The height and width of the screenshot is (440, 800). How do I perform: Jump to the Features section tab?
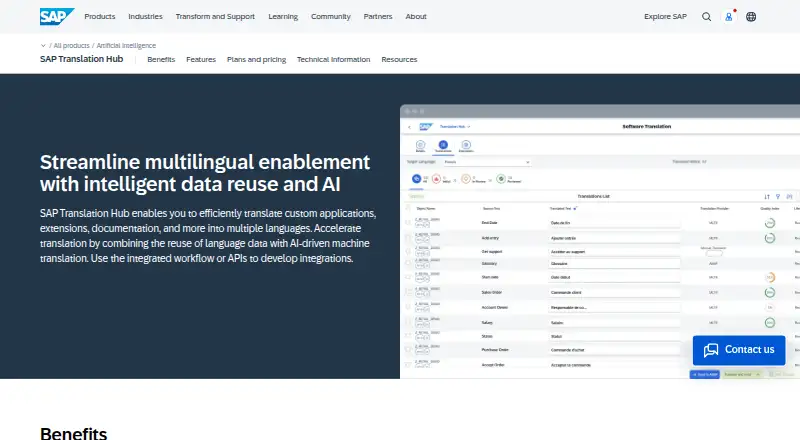coord(201,59)
